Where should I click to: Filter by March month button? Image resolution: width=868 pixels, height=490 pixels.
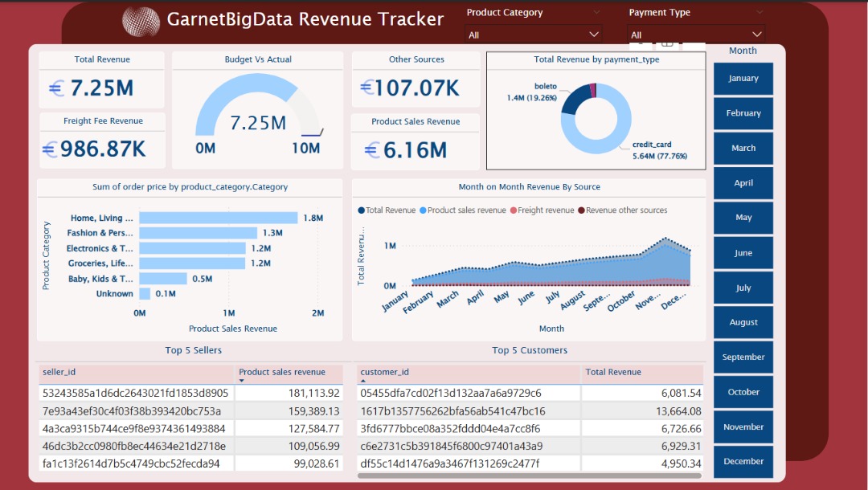(743, 149)
